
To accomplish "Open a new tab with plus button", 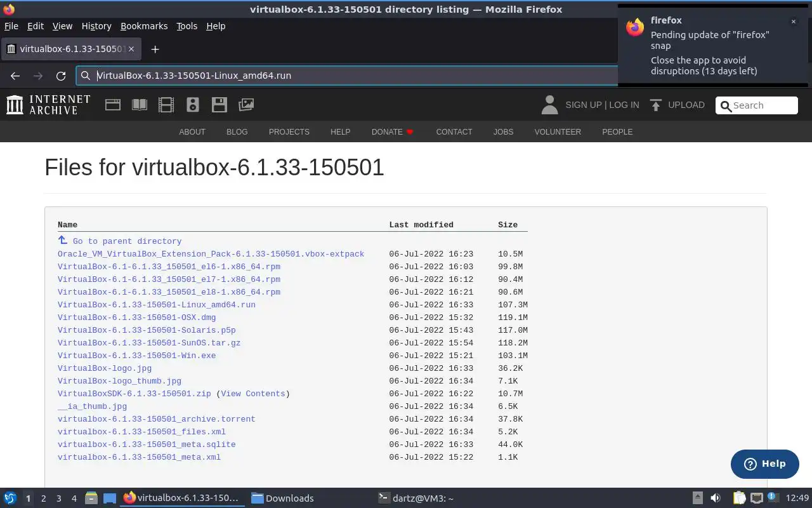I will [x=155, y=49].
